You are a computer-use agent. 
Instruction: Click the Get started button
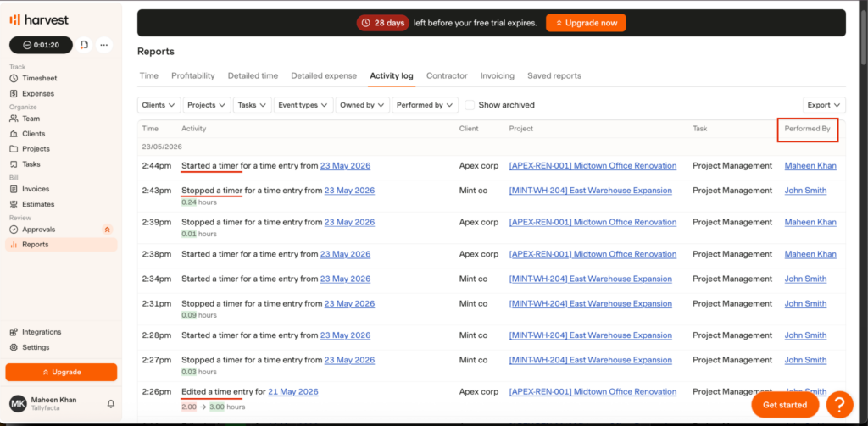coord(785,405)
